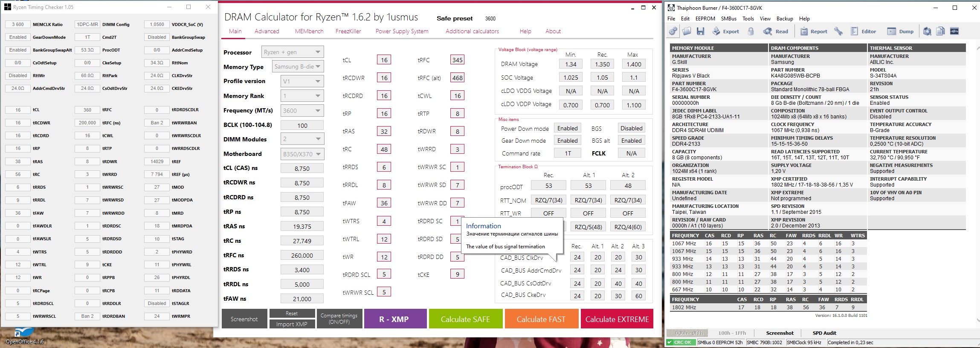
Task: Open the View menu in Thaiphoon Burner
Action: 765,19
